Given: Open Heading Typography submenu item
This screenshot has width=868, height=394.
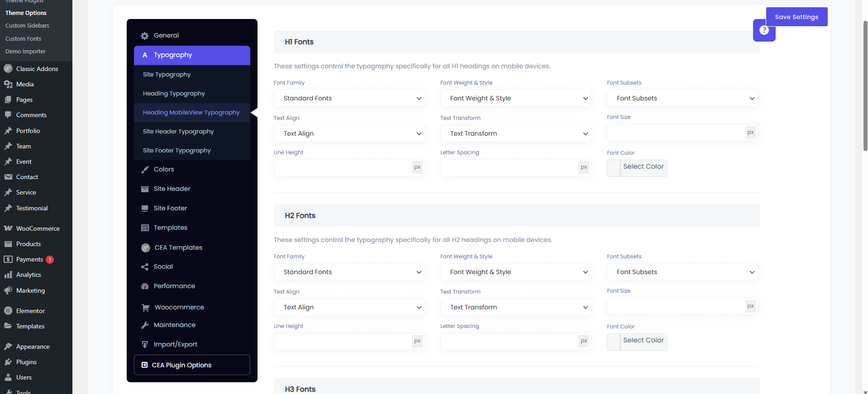Looking at the screenshot, I should (x=174, y=94).
